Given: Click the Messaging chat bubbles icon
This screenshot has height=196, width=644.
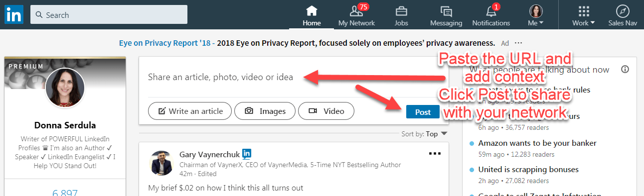Looking at the screenshot, I should (x=446, y=11).
